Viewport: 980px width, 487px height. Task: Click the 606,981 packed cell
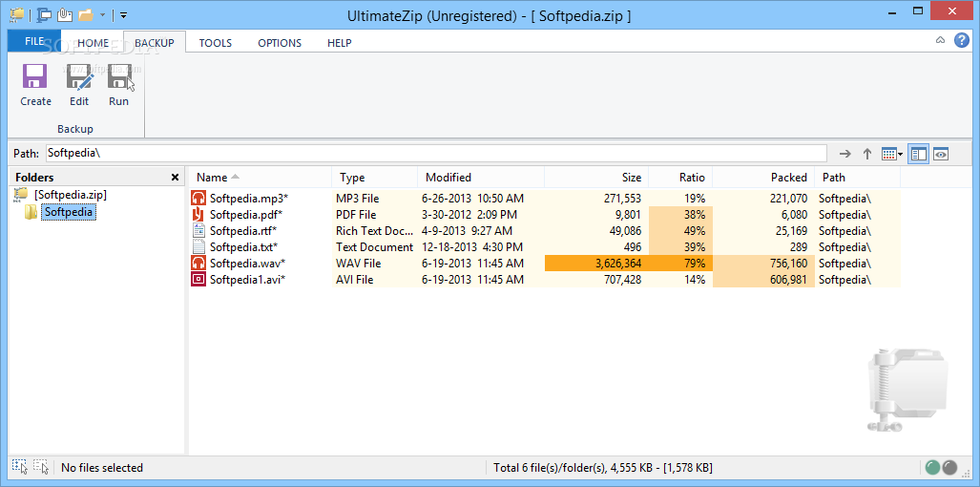click(763, 280)
